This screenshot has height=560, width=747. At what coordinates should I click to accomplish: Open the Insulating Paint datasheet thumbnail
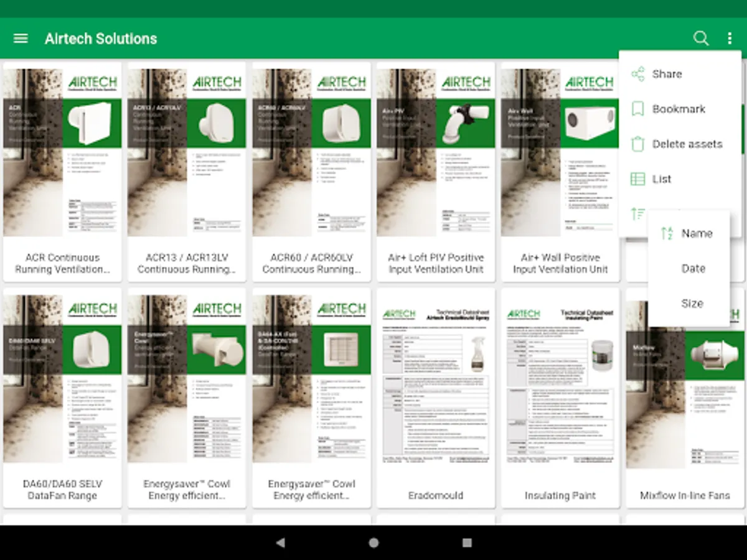pyautogui.click(x=560, y=385)
